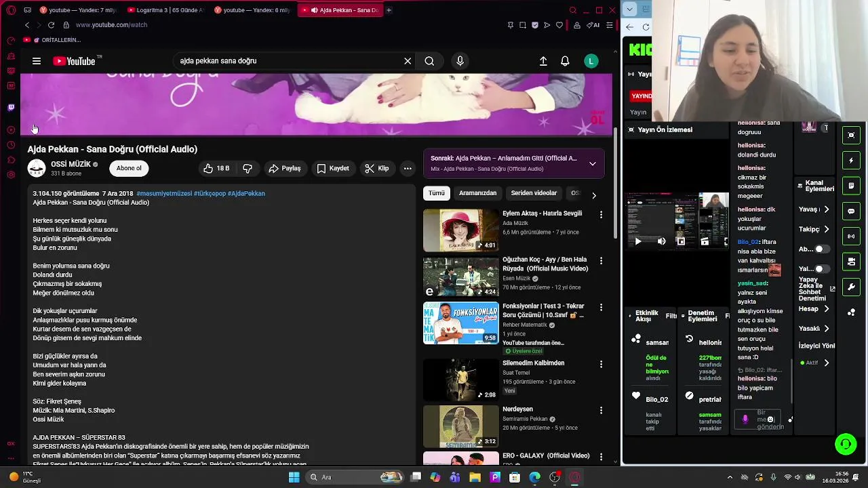The height and width of the screenshot is (488, 868).
Task: Open Microsoft Edge from taskbar
Action: tap(535, 477)
